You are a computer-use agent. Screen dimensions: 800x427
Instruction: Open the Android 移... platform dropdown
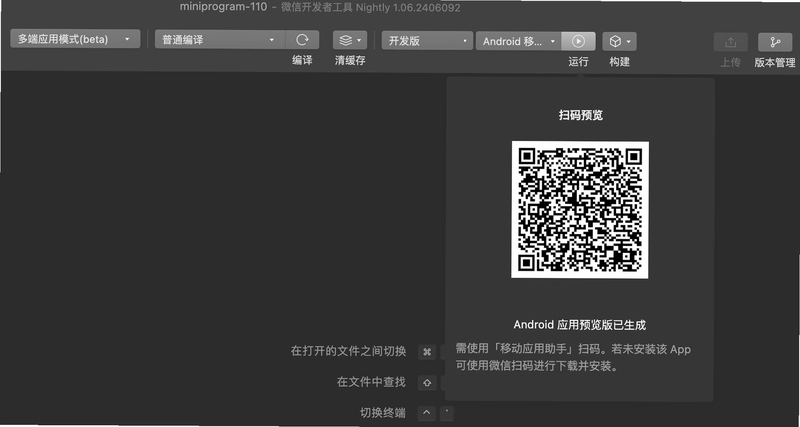518,41
